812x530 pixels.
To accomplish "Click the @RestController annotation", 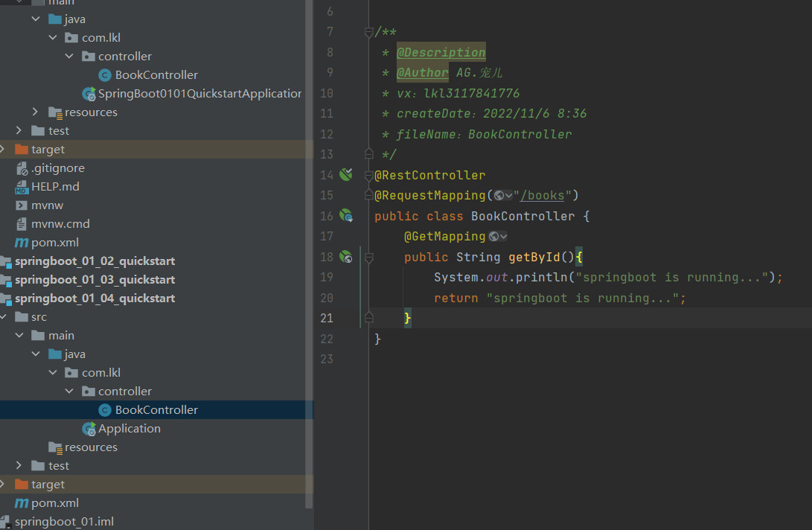I will (x=430, y=175).
